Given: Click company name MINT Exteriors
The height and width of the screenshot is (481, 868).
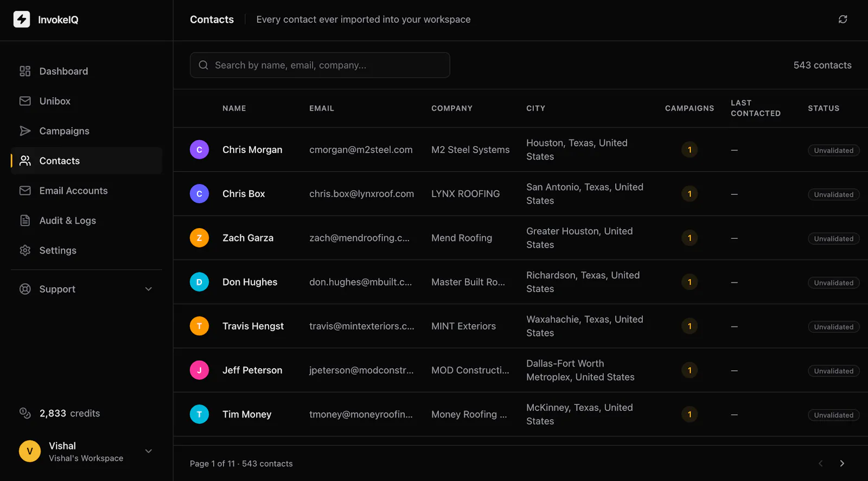Looking at the screenshot, I should [463, 326].
